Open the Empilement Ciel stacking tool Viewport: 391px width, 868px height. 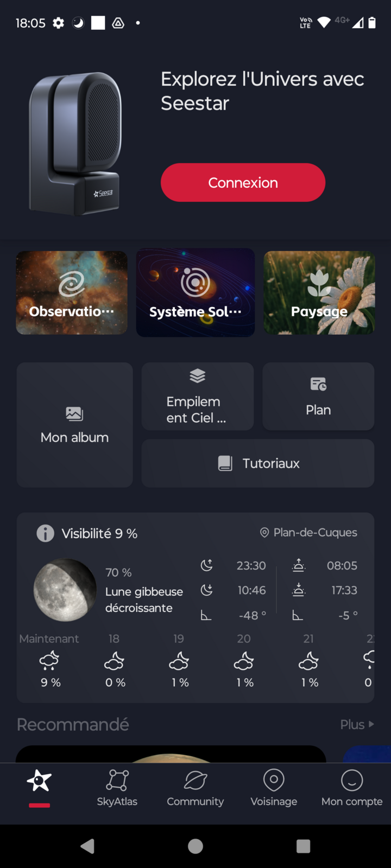tap(197, 397)
